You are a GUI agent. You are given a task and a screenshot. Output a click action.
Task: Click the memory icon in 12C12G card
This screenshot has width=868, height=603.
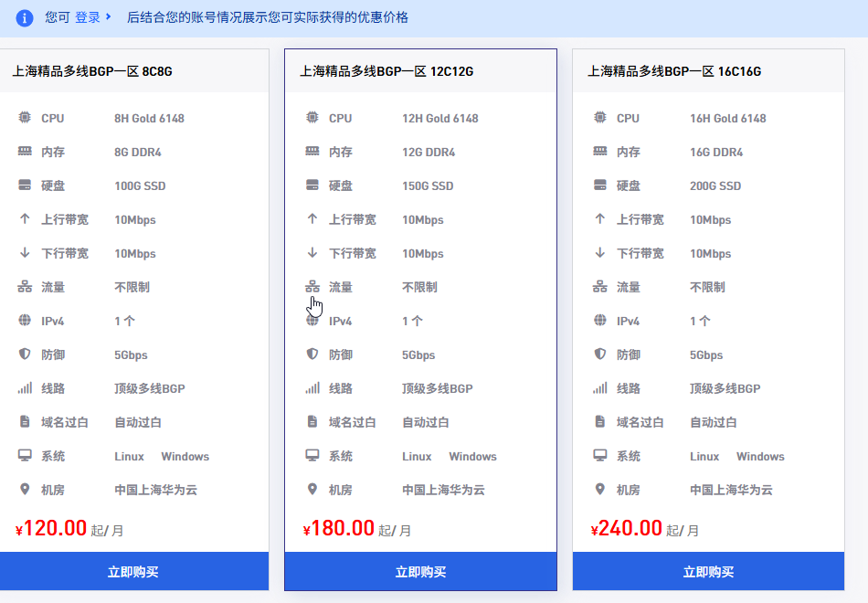(312, 152)
